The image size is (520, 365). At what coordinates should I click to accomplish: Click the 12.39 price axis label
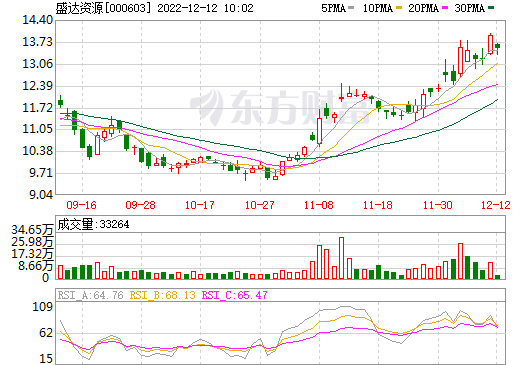tap(37, 86)
